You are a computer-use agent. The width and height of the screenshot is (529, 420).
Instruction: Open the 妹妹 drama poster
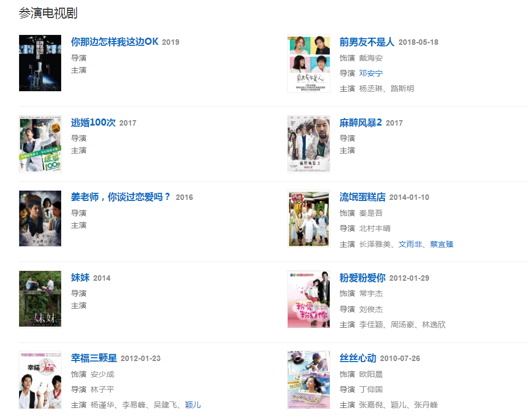(x=40, y=299)
